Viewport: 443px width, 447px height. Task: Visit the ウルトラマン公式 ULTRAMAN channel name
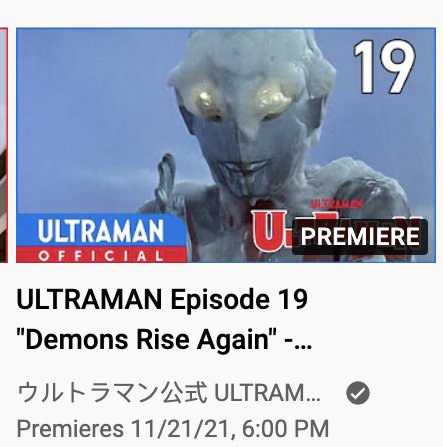168,393
